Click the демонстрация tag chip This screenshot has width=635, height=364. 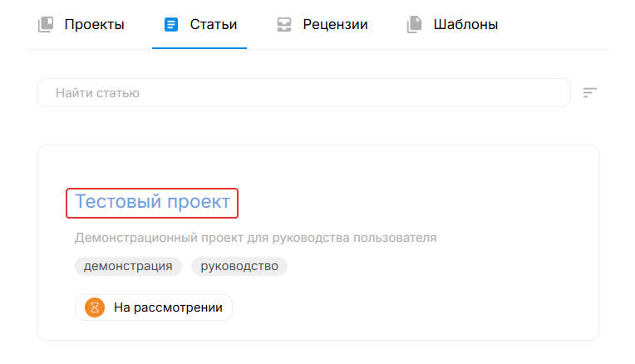click(x=128, y=266)
